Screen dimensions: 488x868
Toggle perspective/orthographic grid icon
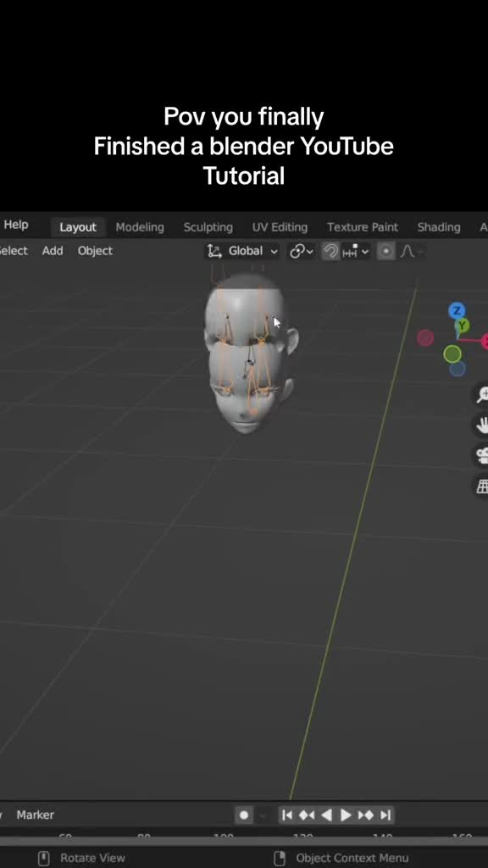point(482,486)
